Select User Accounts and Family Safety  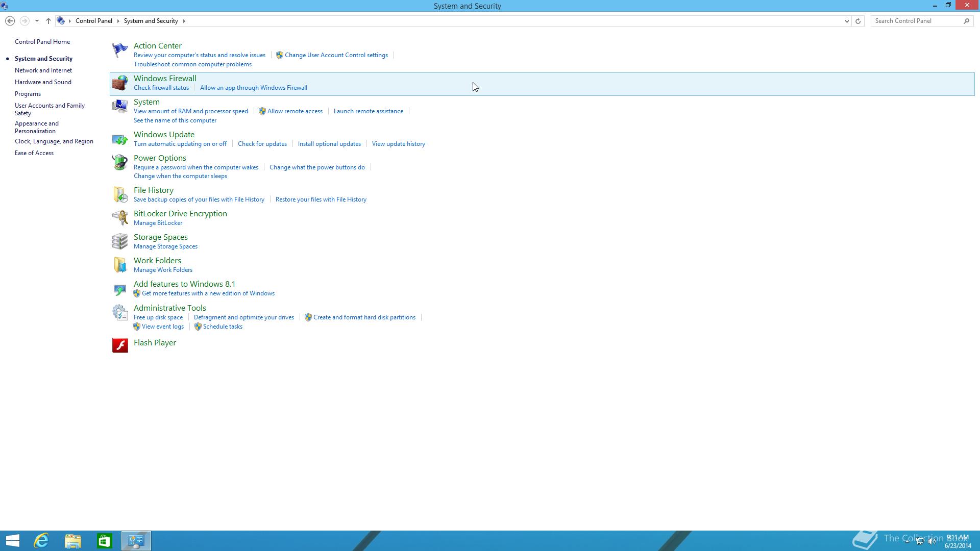point(50,109)
